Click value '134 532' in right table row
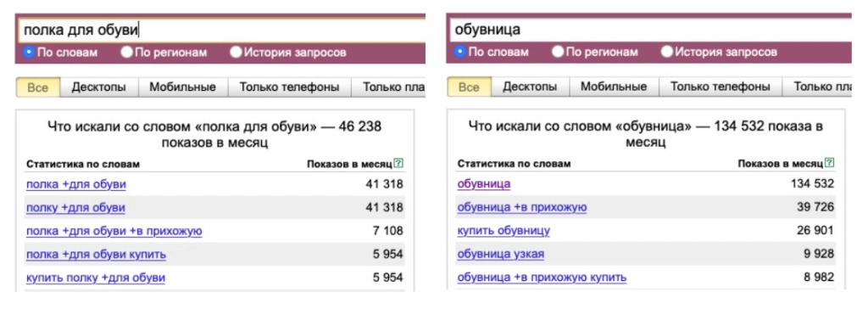The height and width of the screenshot is (326, 868). (x=812, y=184)
